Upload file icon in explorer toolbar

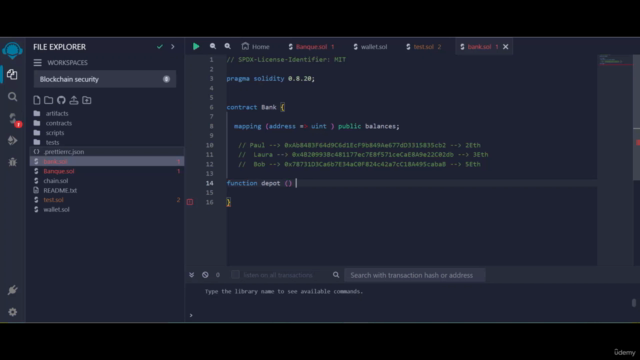pos(74,100)
